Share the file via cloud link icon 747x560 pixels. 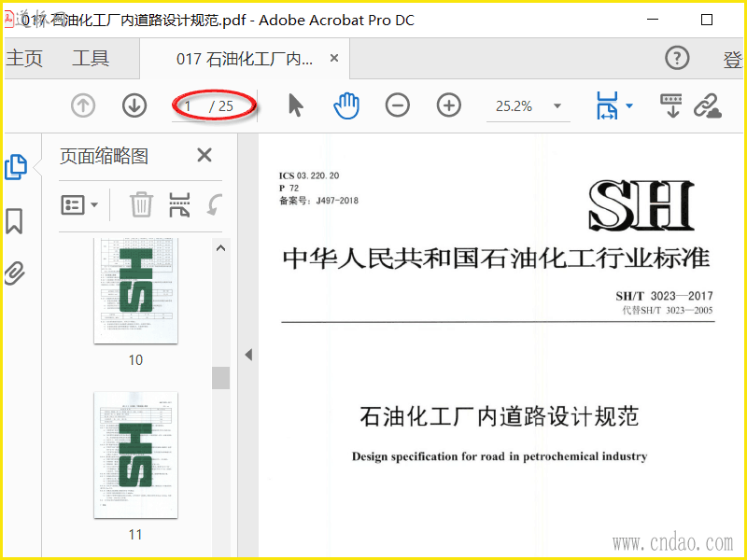(x=708, y=105)
